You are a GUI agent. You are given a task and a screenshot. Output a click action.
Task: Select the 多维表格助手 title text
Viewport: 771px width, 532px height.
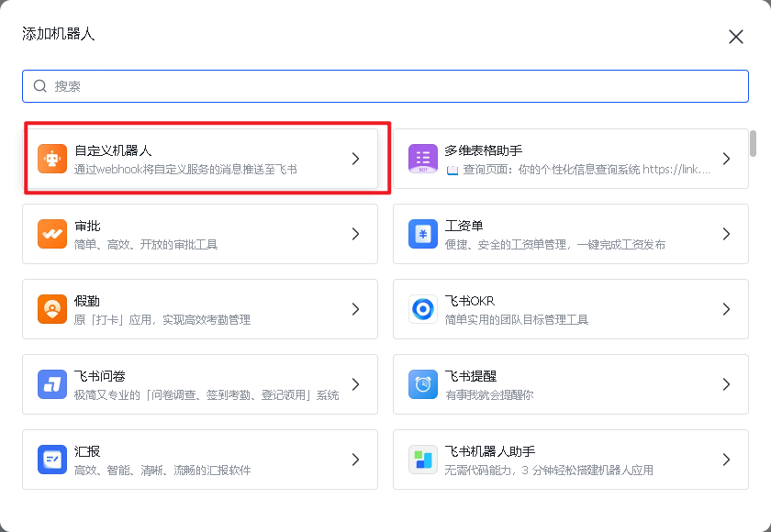[484, 150]
